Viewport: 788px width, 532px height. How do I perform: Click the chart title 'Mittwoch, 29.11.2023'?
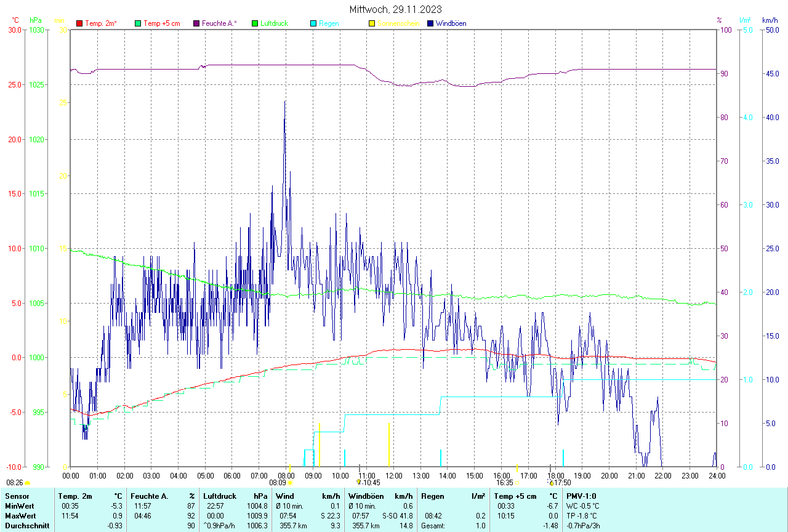point(395,9)
